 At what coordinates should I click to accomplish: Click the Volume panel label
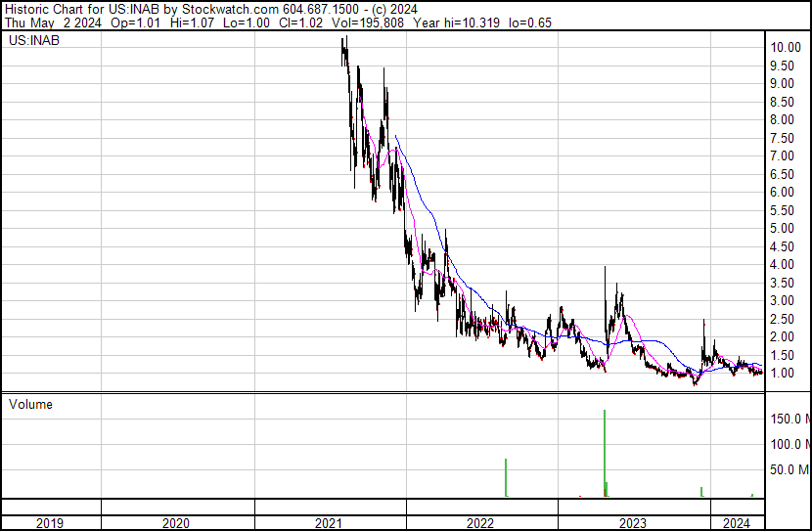click(30, 404)
